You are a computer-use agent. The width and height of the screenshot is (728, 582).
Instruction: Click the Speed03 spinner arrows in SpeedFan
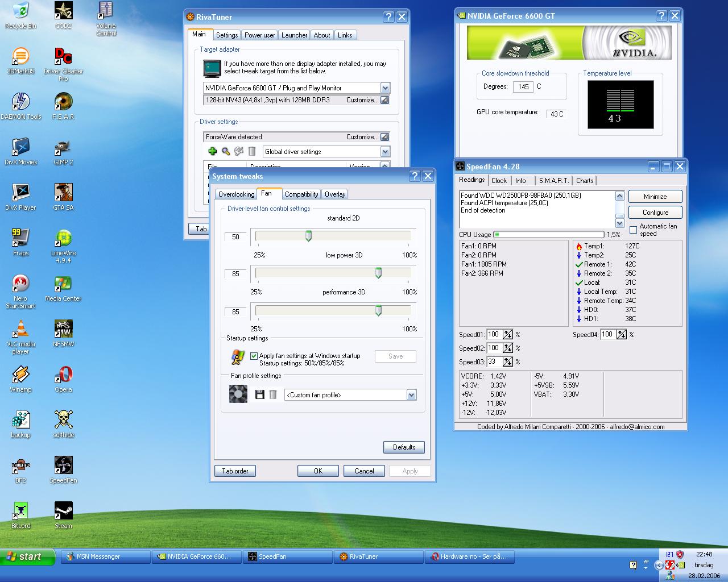point(508,361)
